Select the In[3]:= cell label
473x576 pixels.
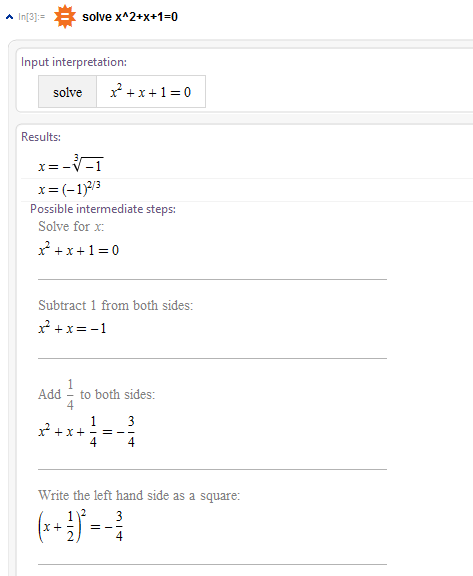click(32, 17)
